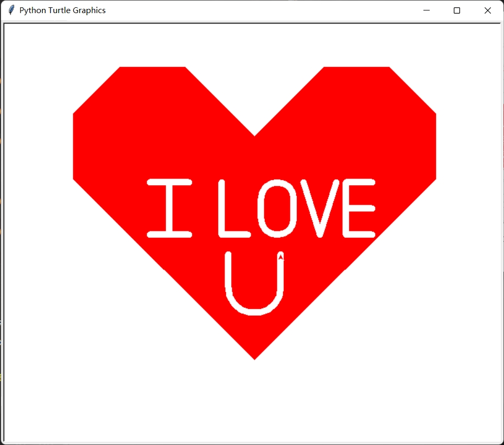Screen dimensions: 504x445
Task: Click the red area inside letter O
Action: 277,208
